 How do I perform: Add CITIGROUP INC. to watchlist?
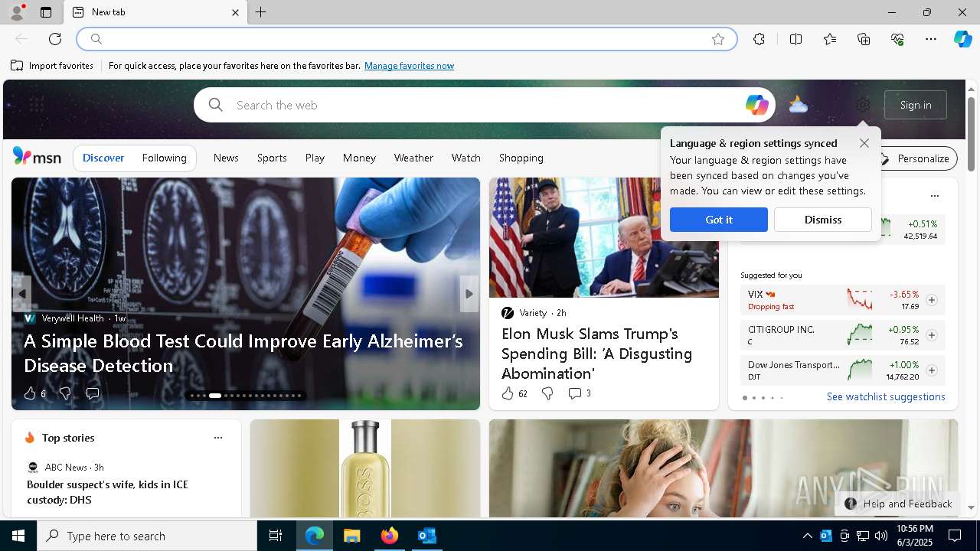pyautogui.click(x=932, y=335)
